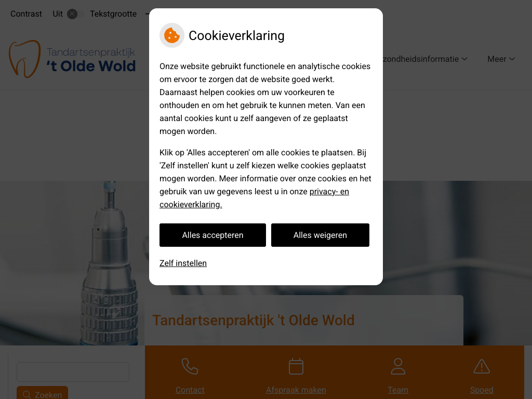Click the calendar icon above Afspraak maken
Image resolution: width=532 pixels, height=399 pixels.
296,366
